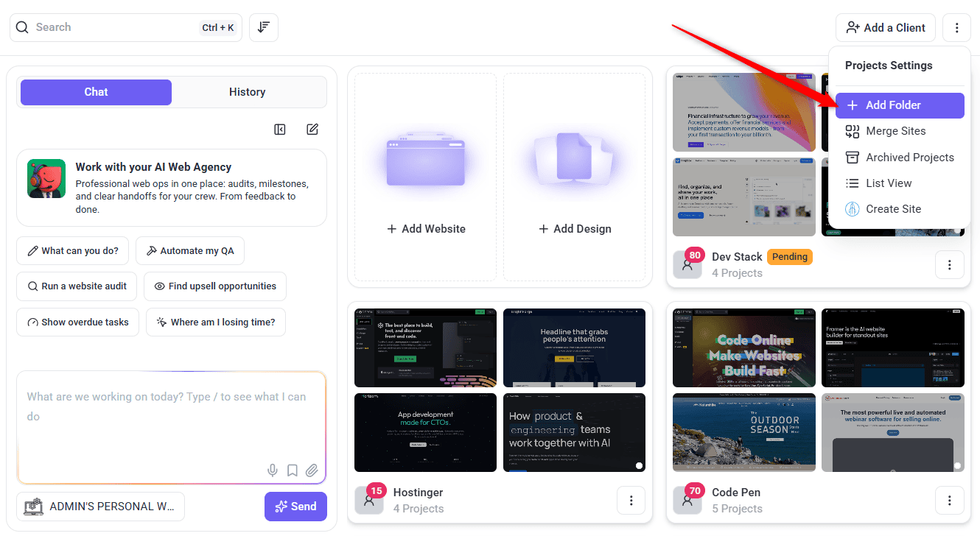Click the Send button
Image resolution: width=980 pixels, height=536 pixels.
click(295, 507)
